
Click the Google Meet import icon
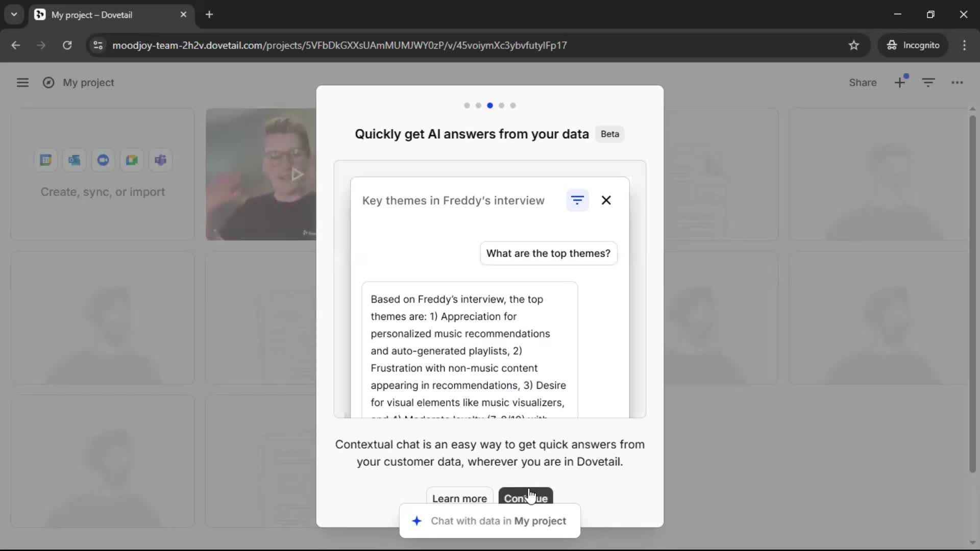(x=132, y=160)
